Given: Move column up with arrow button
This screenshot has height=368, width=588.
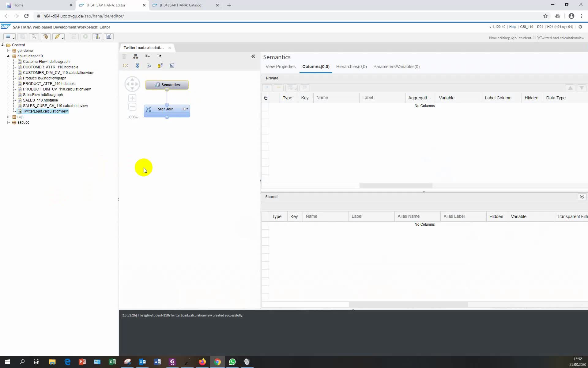Looking at the screenshot, I should [x=570, y=88].
